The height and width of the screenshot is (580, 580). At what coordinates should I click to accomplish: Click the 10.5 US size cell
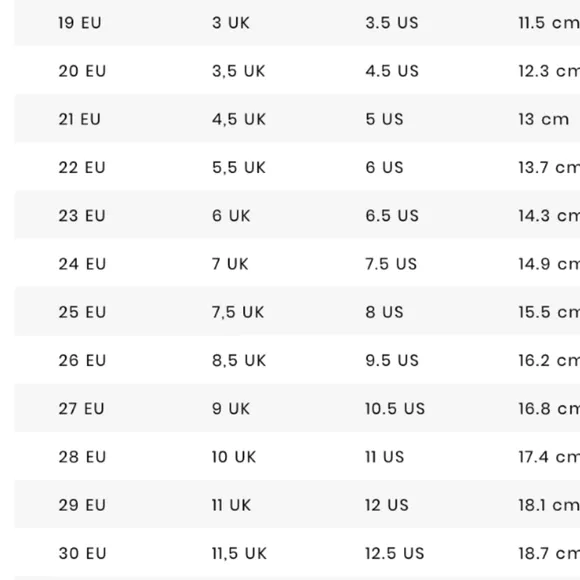(x=395, y=409)
